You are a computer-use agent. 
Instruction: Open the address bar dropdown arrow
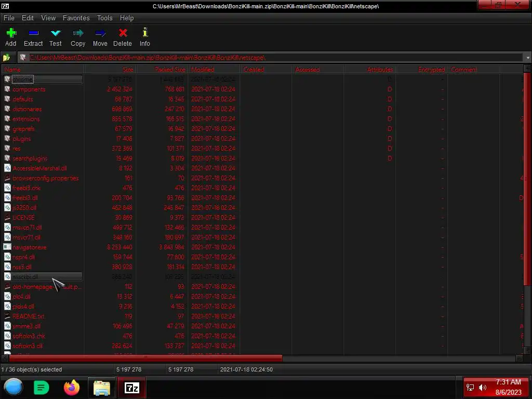[x=528, y=58]
